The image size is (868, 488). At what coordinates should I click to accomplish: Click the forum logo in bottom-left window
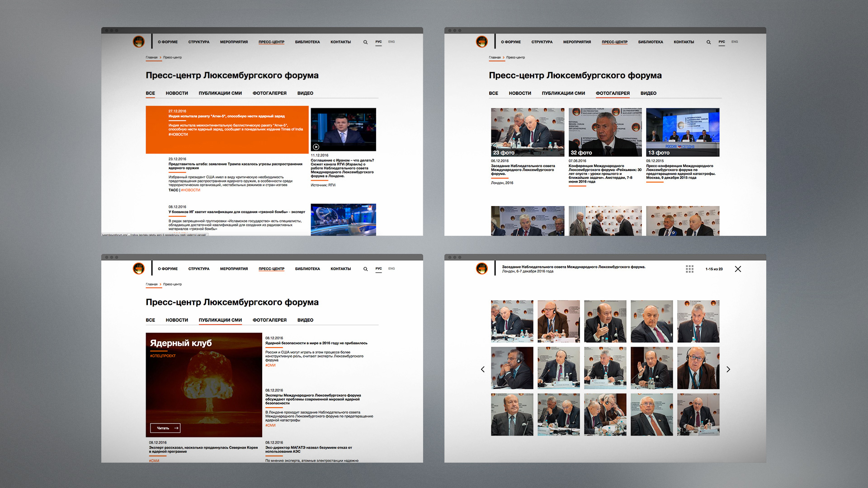click(139, 268)
